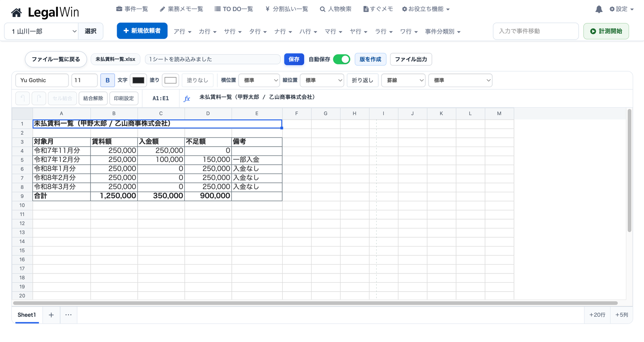Open the 横位置 alignment dropdown
The height and width of the screenshot is (342, 644).
click(x=259, y=80)
